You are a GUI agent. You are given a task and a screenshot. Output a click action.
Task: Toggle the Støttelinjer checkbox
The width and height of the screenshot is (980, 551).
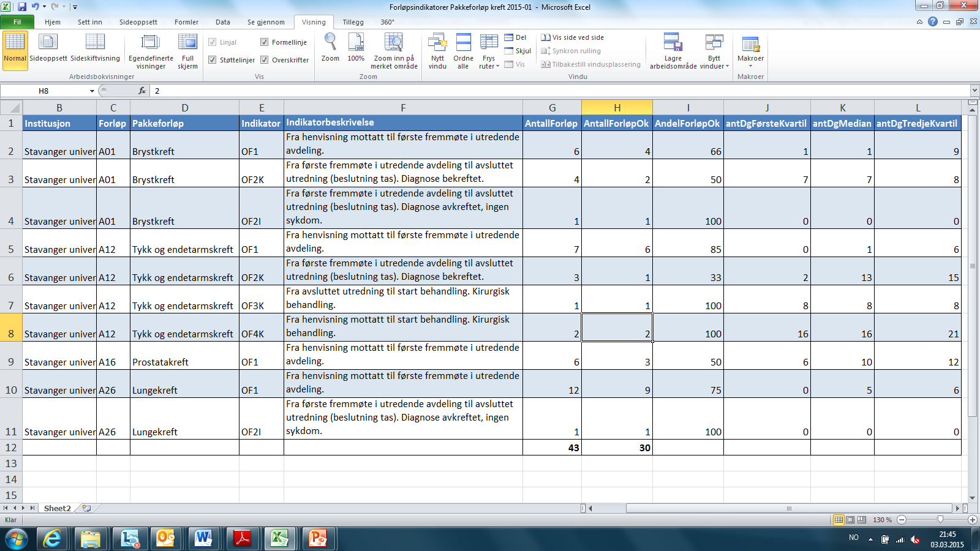(212, 60)
